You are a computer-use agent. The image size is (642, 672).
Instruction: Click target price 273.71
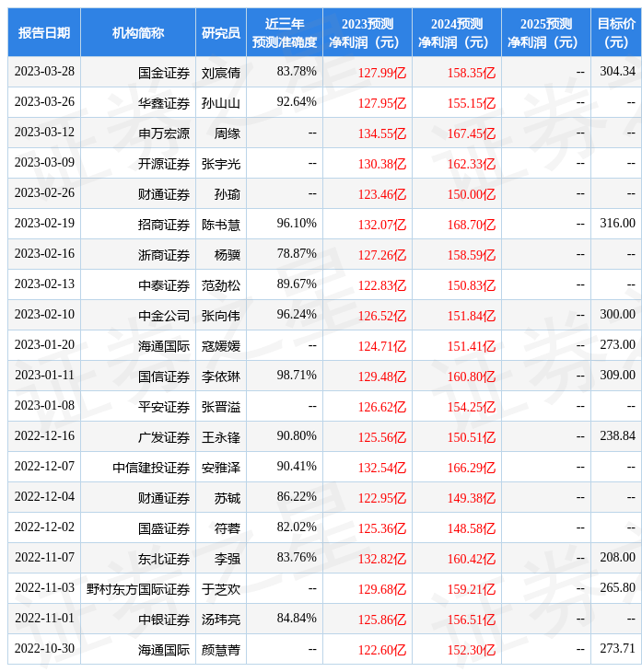coord(617,649)
